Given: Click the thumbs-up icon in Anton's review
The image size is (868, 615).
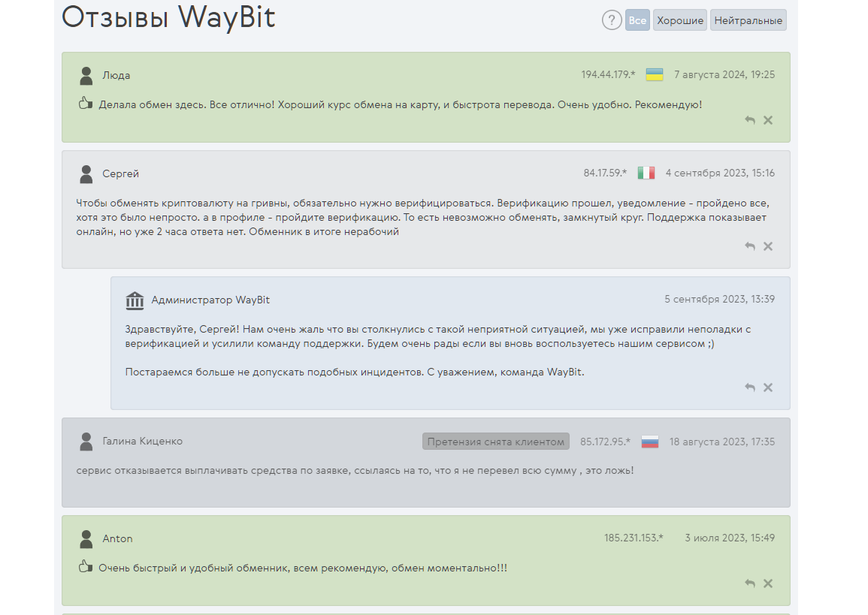Looking at the screenshot, I should point(85,566).
